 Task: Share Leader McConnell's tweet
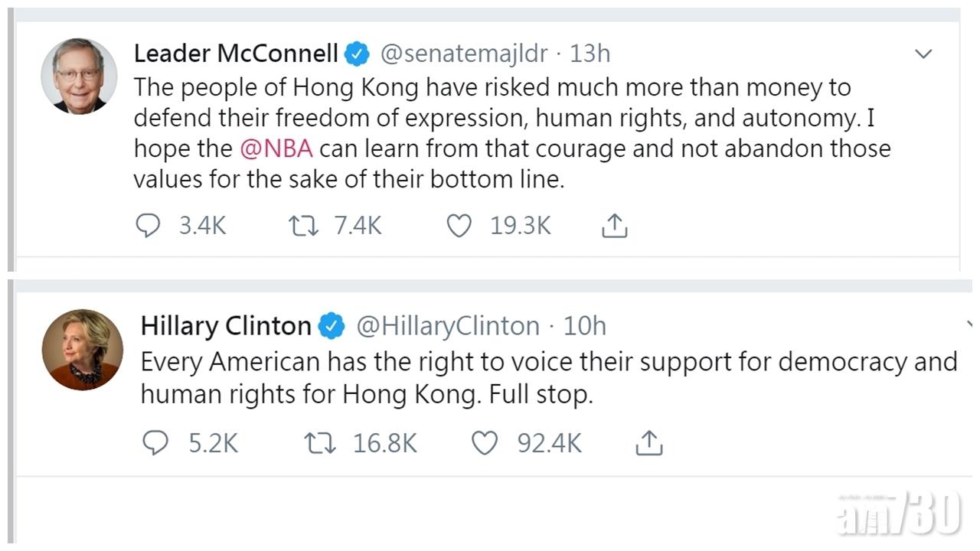[615, 226]
